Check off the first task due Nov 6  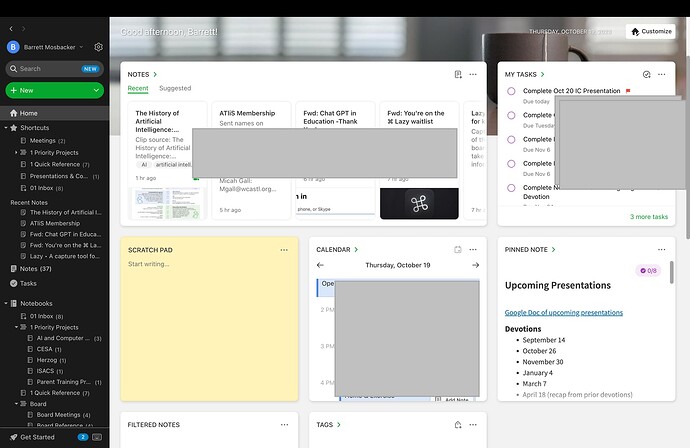point(511,140)
